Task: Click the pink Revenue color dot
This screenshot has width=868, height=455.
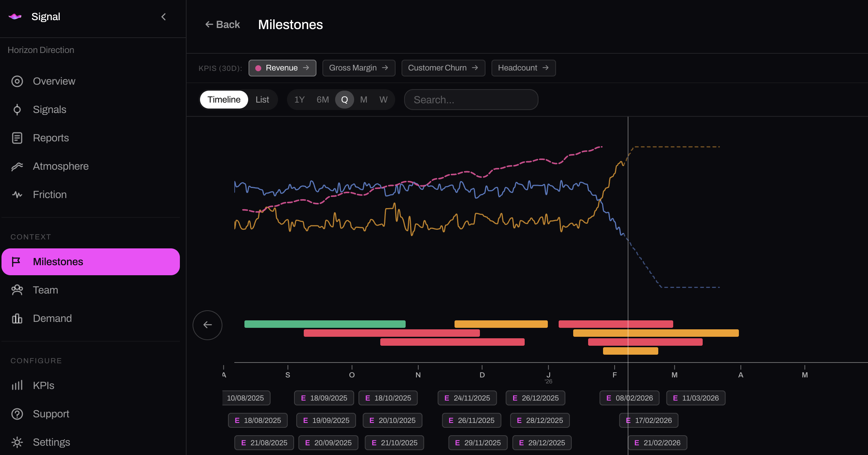Action: tap(258, 68)
